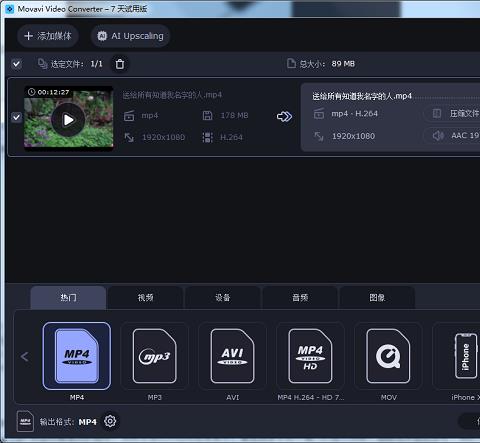Click the source codec H.264 value
The width and height of the screenshot is (480, 443).
point(231,137)
